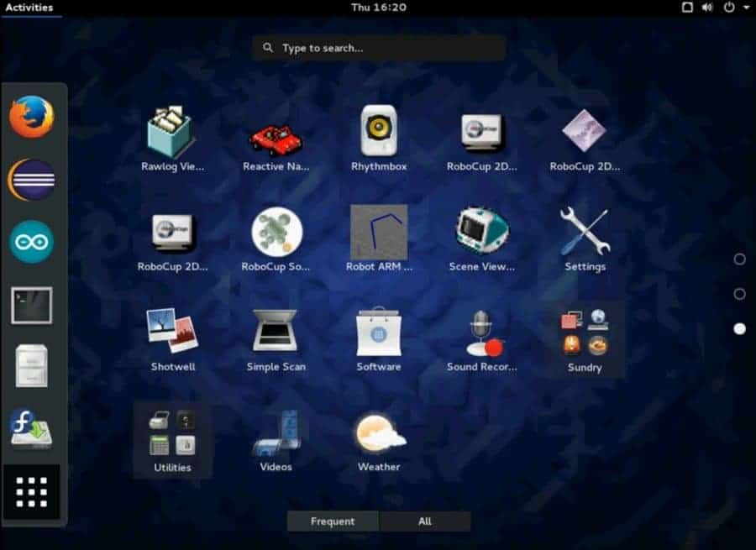Image resolution: width=756 pixels, height=550 pixels.
Task: Open the Rawlog Viewer app
Action: 172,139
